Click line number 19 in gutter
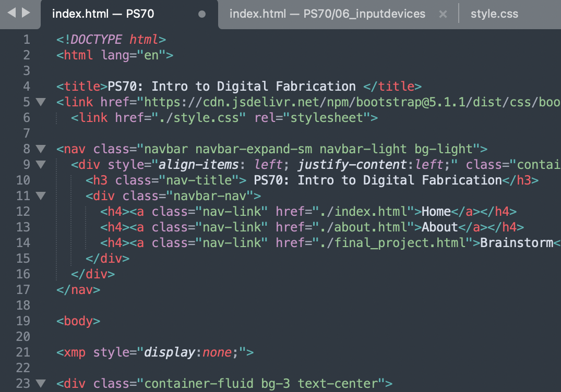561x392 pixels. point(23,321)
